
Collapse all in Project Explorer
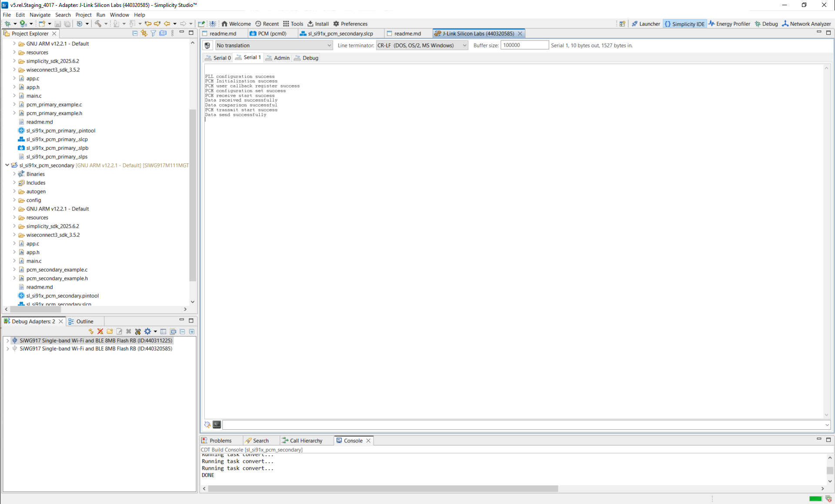point(135,33)
